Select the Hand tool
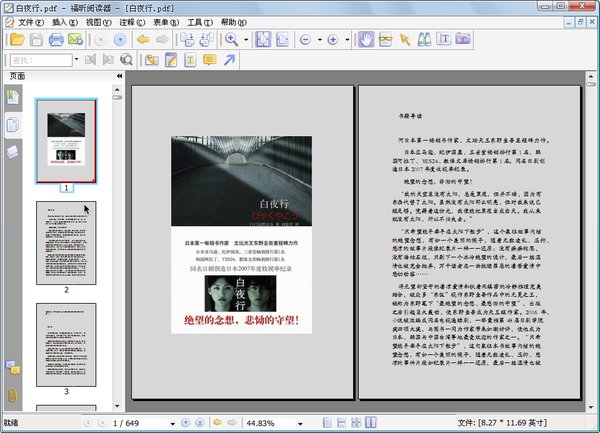 point(366,40)
